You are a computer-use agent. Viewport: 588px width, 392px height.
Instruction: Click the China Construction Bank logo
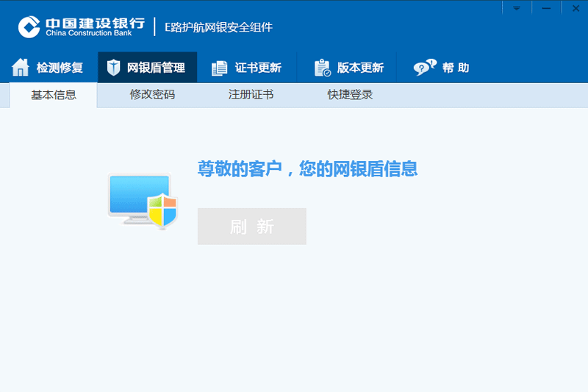coord(82,26)
